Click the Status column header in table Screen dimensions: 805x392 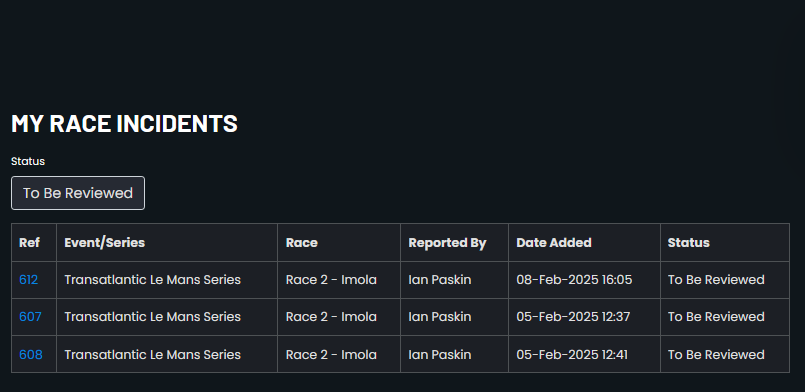pos(688,242)
